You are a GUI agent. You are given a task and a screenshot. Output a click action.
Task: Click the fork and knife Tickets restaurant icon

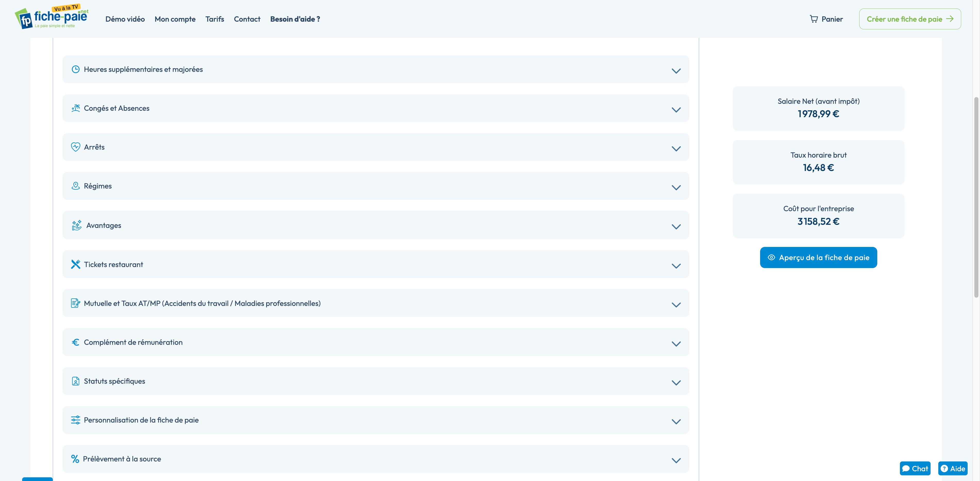[x=75, y=264]
